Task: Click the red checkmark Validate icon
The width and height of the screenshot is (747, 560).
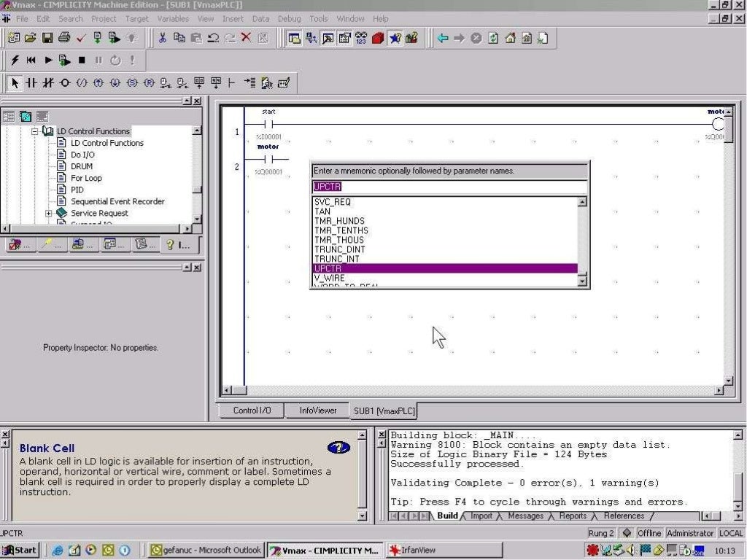Action: tap(81, 38)
